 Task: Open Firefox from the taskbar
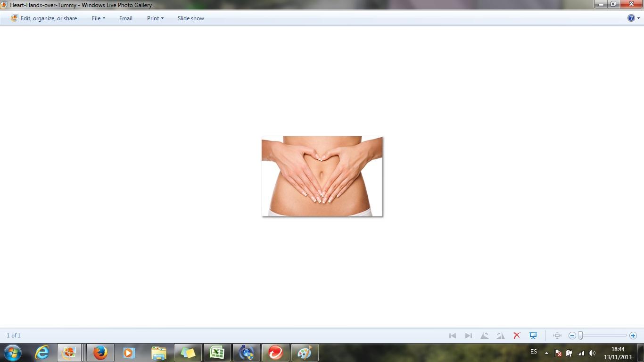(100, 353)
